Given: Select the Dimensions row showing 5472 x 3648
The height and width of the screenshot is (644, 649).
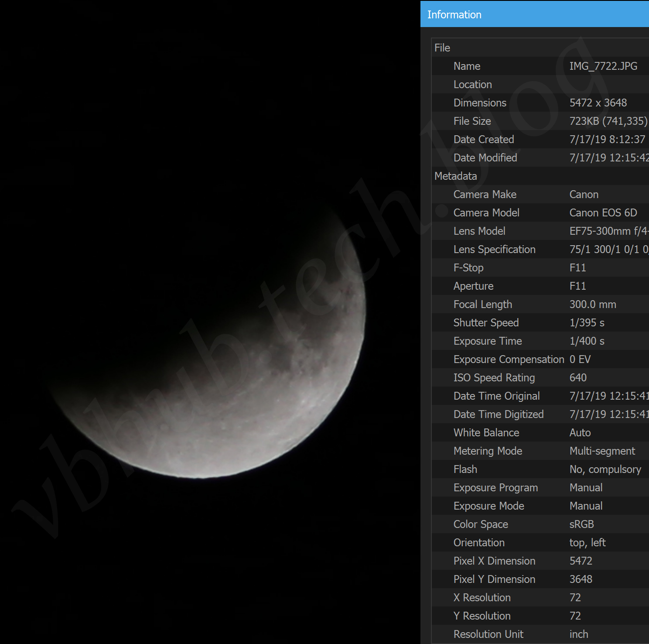Looking at the screenshot, I should (541, 103).
